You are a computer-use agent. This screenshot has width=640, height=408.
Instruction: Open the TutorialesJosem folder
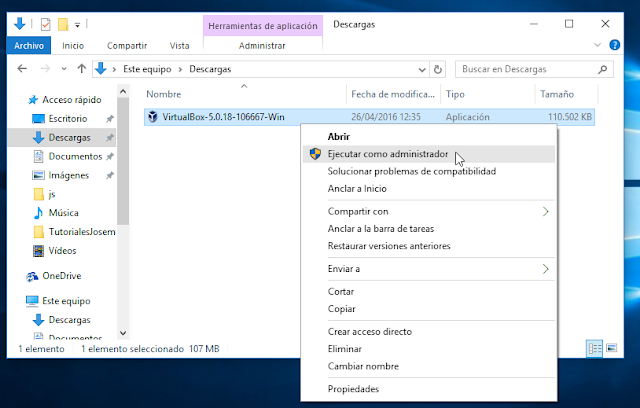82,232
